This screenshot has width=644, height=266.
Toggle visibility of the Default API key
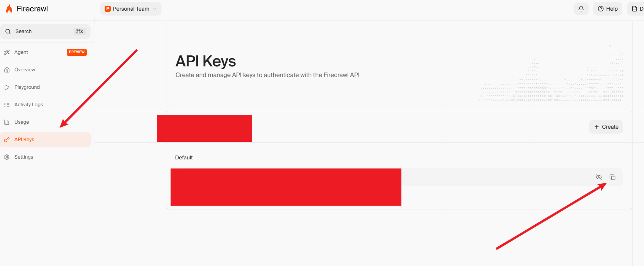point(599,177)
